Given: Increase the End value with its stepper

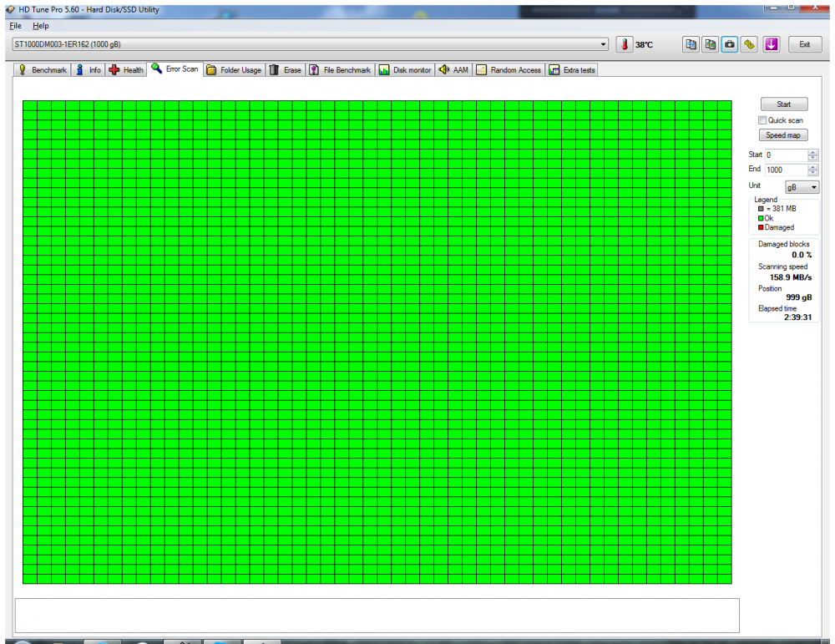Looking at the screenshot, I should click(x=811, y=165).
